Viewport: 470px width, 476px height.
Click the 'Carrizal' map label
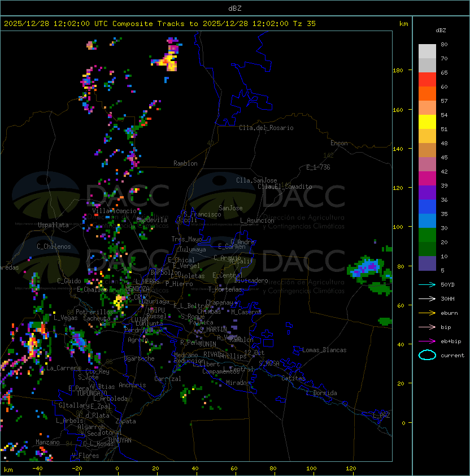(x=167, y=379)
